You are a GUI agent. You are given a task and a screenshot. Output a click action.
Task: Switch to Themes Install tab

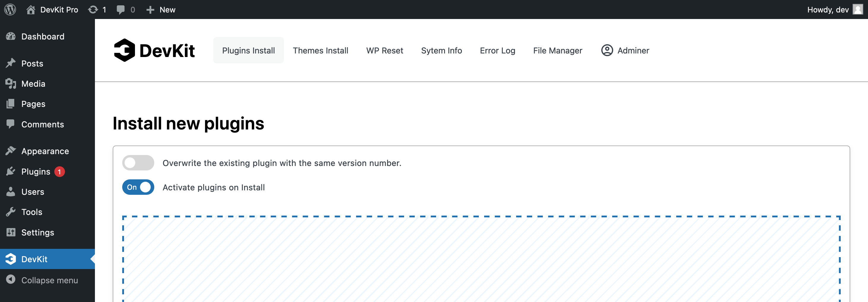pos(320,50)
